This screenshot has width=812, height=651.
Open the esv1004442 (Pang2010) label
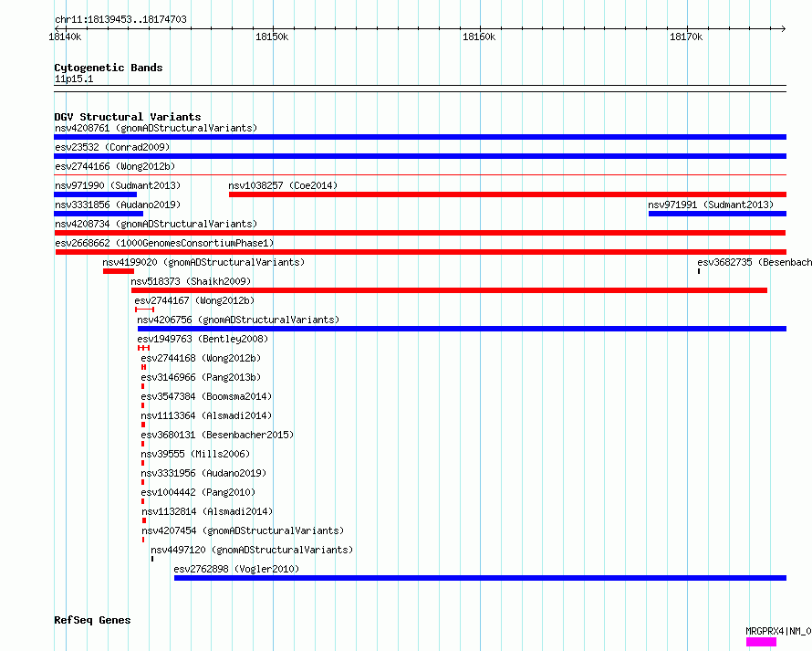(x=198, y=492)
